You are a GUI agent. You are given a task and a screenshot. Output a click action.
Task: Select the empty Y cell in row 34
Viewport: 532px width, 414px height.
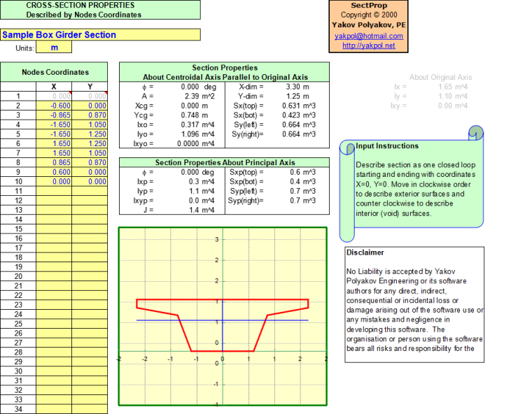pos(90,408)
